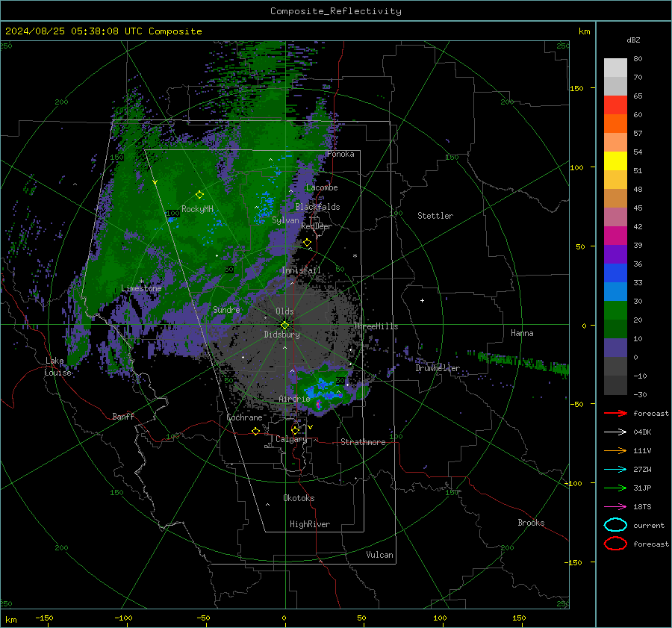
Task: Click the orange 111V arrow legend icon
Action: (x=615, y=450)
